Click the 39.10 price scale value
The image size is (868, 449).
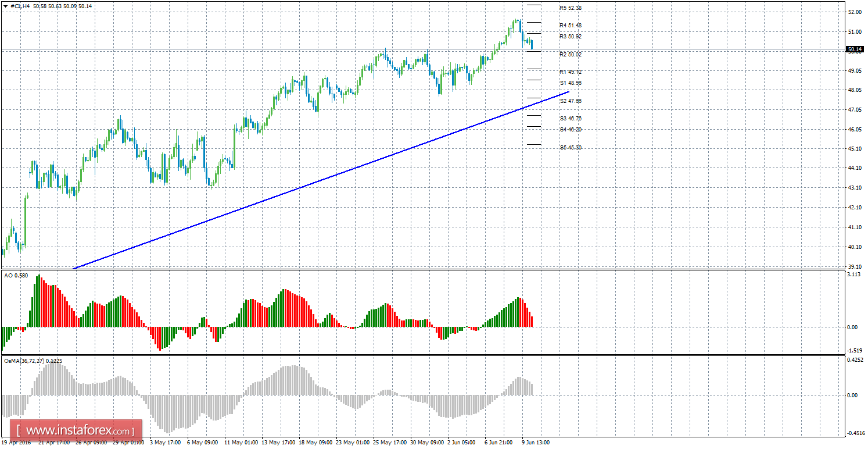[855, 266]
